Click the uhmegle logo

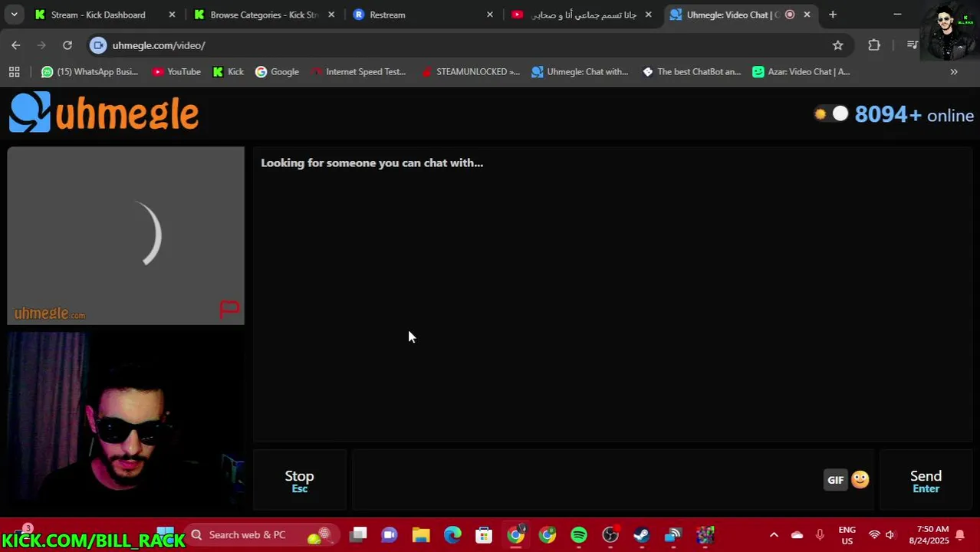point(104,113)
